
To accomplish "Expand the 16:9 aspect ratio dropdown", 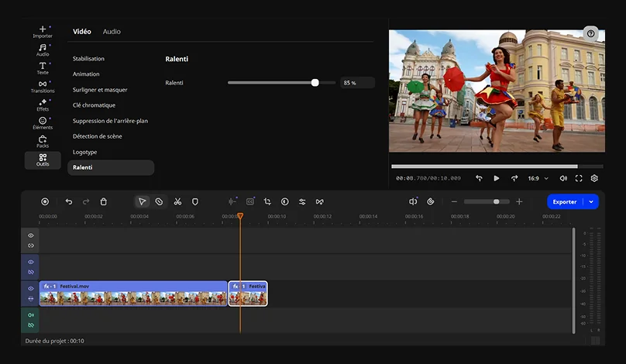I will coord(538,178).
